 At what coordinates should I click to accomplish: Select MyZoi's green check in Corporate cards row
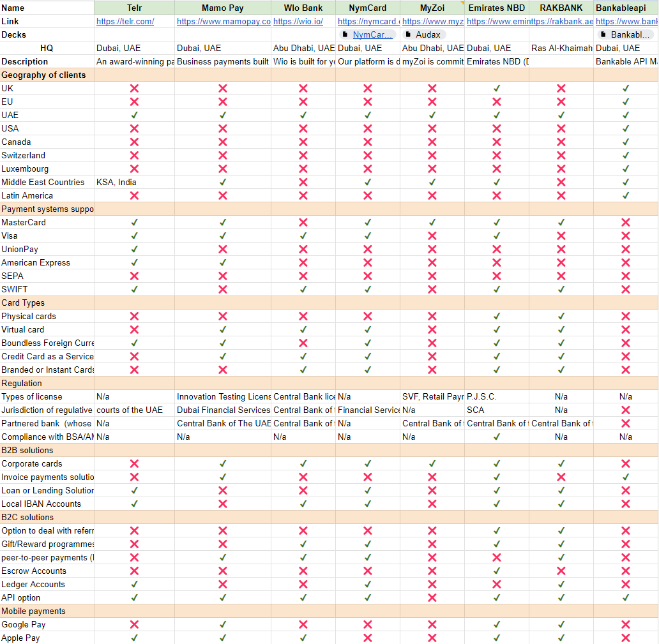[432, 463]
